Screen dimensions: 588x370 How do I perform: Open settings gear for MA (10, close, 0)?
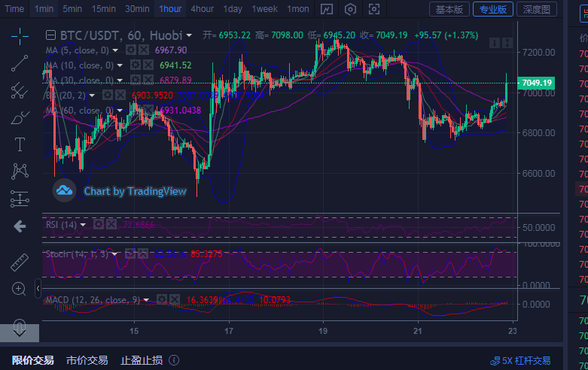pyautogui.click(x=136, y=65)
